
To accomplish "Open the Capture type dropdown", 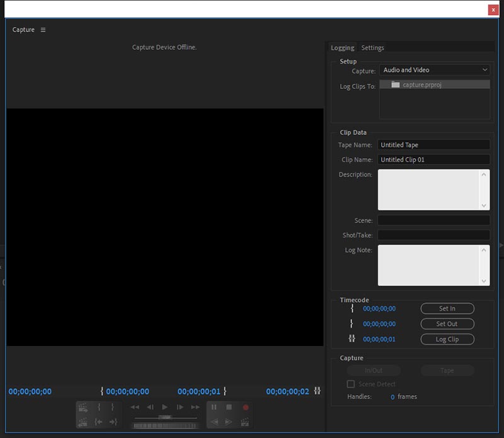I will coord(434,70).
